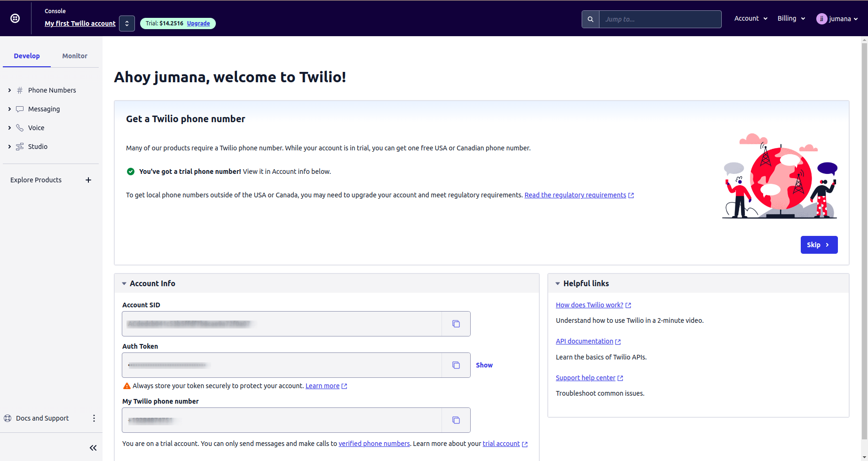Click Explore Products label
Screen dimensions: 868x461
tap(36, 180)
